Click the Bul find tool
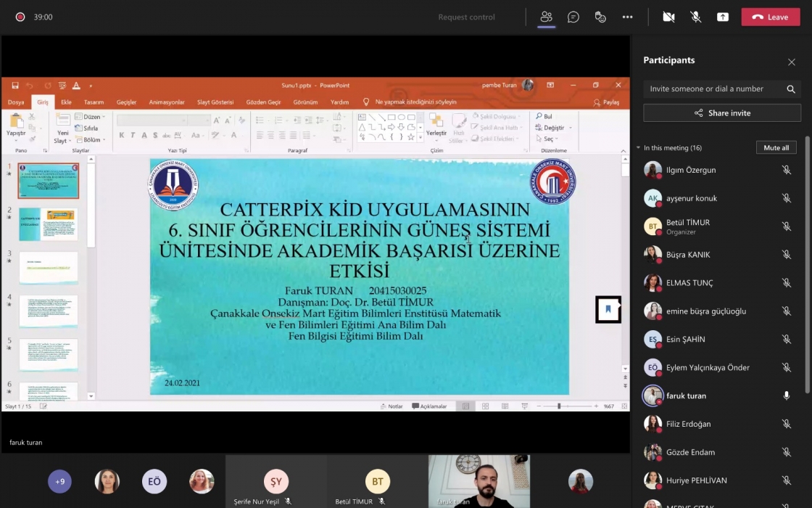 pos(544,116)
